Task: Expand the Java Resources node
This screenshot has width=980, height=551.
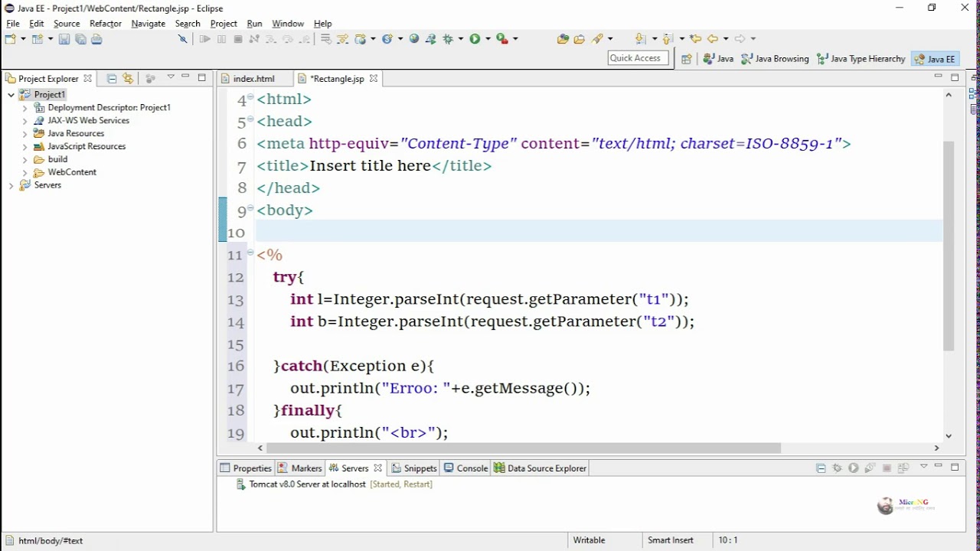Action: pos(24,133)
